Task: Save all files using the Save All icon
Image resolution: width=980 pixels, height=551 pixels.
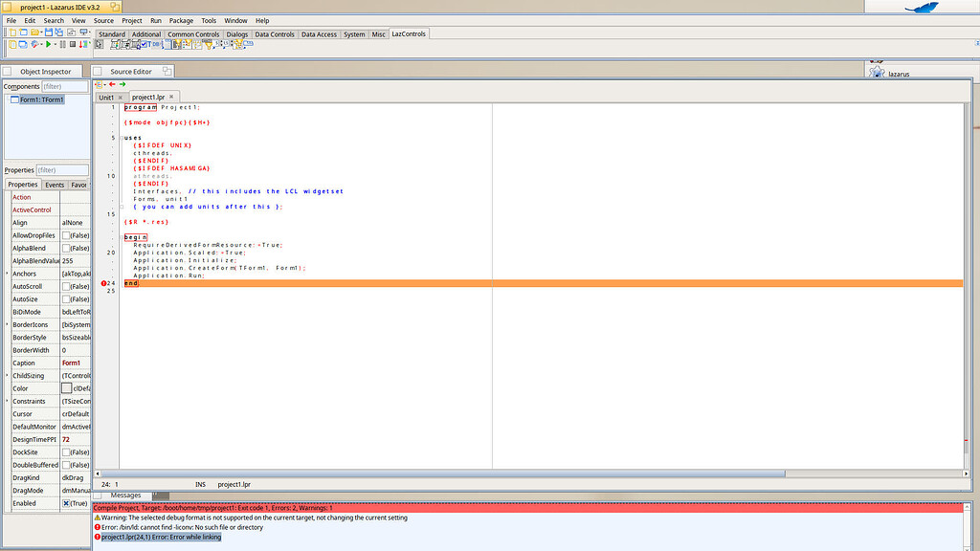Action: tap(58, 32)
